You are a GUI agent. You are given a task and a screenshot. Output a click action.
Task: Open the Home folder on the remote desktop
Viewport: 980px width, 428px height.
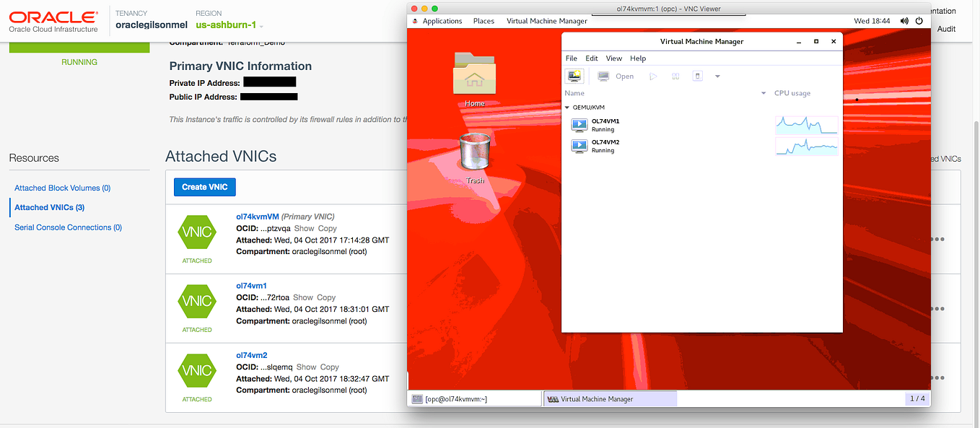[x=473, y=76]
